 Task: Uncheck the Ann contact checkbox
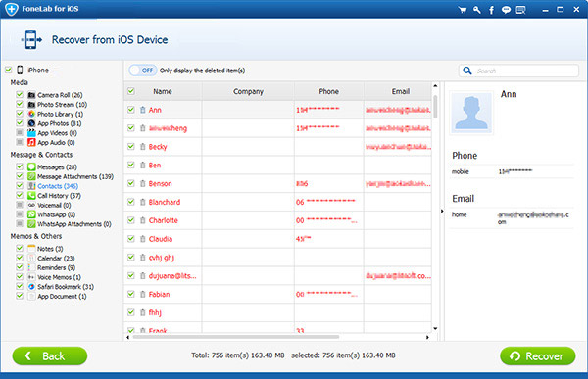[x=131, y=110]
